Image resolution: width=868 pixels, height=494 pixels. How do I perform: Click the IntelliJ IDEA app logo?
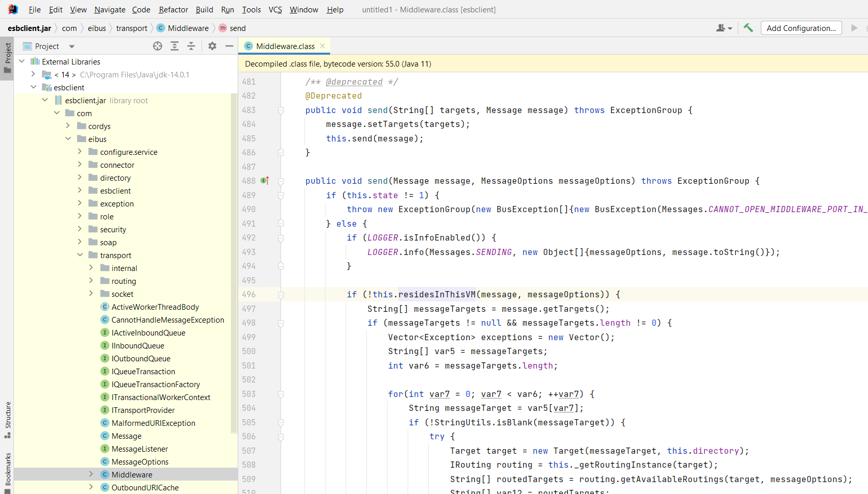click(x=13, y=9)
